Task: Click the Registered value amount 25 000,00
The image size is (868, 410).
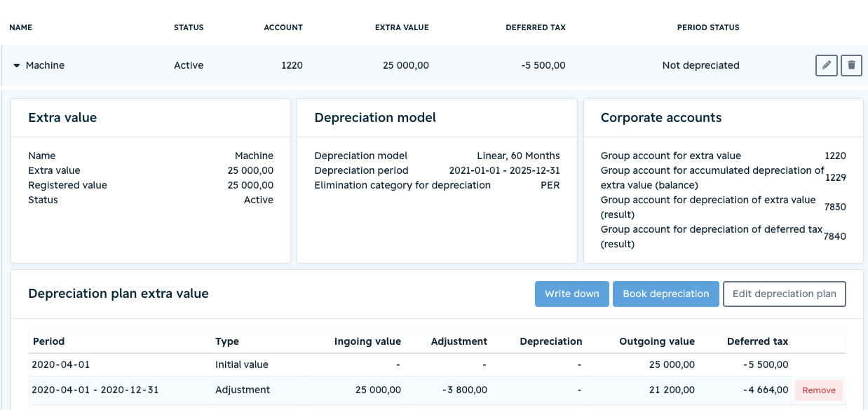Action: (250, 185)
